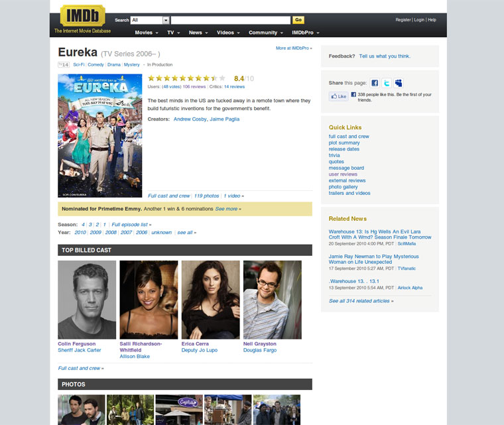Open release dates quick link

pyautogui.click(x=344, y=149)
